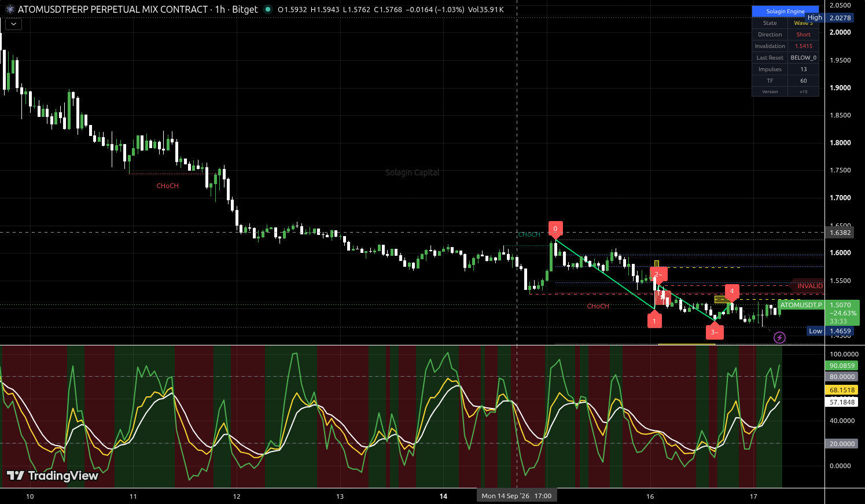Screen dimensions: 865x504
Task: Click the Solagin Engine table header
Action: click(x=785, y=12)
